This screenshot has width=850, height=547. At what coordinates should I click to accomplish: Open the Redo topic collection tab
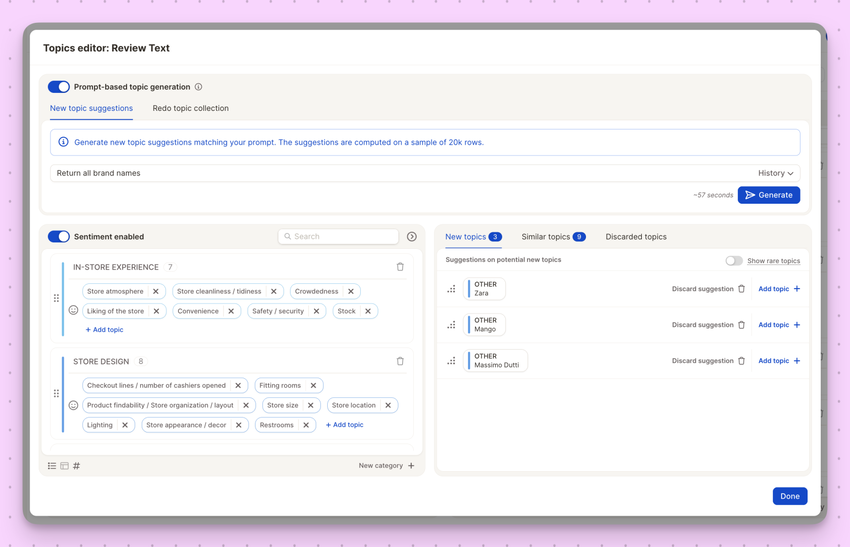(190, 108)
